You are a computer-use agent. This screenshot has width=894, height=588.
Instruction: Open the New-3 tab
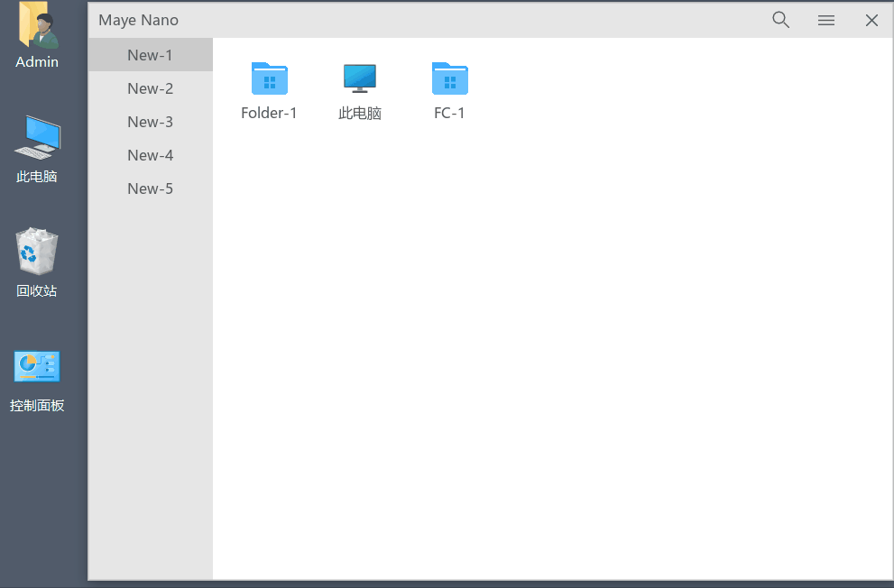click(x=150, y=122)
